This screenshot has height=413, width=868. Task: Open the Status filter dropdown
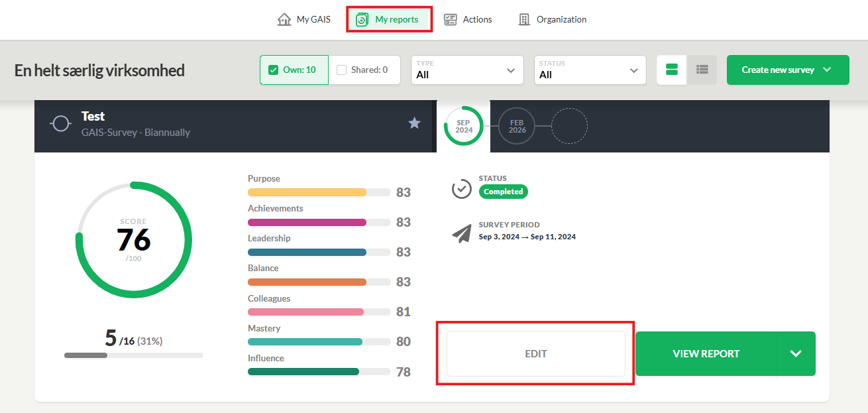pos(590,70)
